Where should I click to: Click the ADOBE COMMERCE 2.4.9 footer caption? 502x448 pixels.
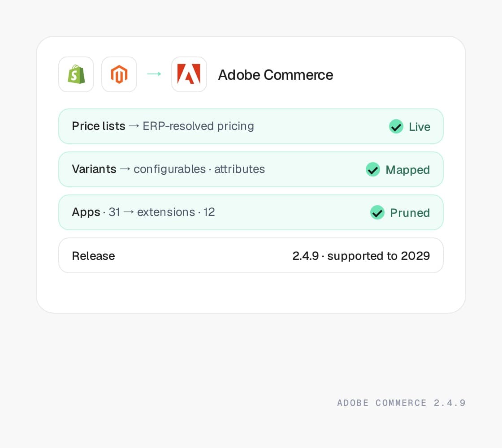click(401, 403)
